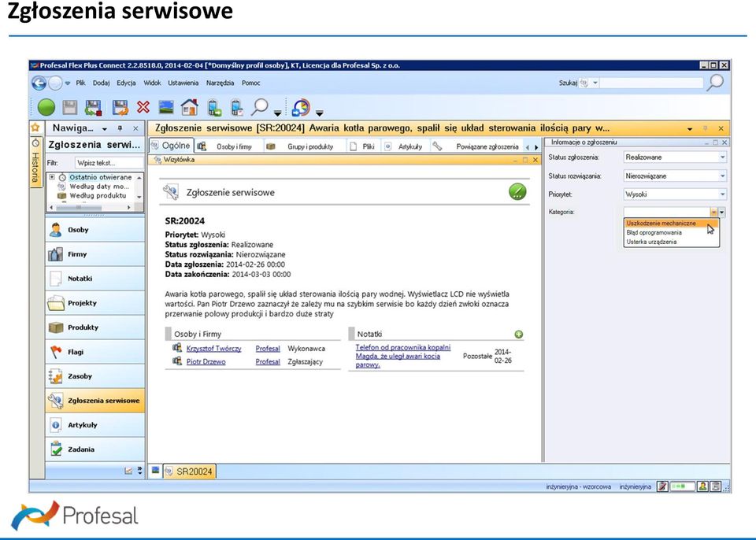The width and height of the screenshot is (756, 540).
Task: Open the dropdown arrow beside the pie chart icon
Action: coord(319,113)
